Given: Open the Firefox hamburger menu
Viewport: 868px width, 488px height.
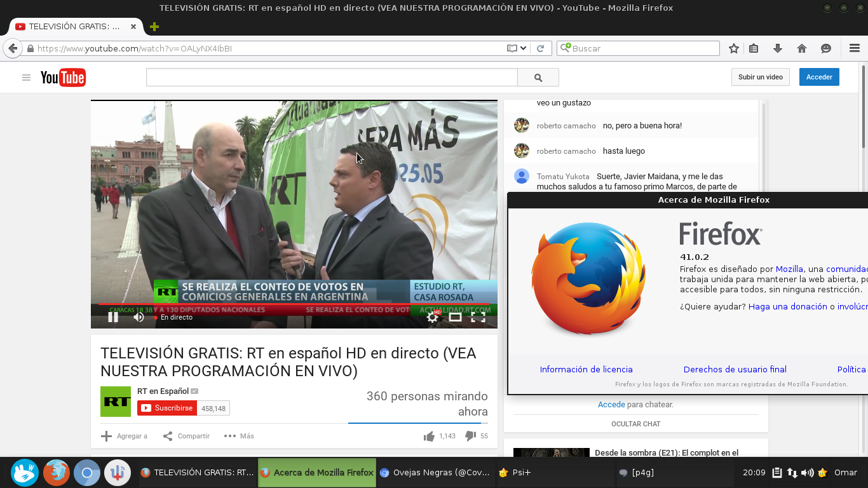Looking at the screenshot, I should (855, 48).
